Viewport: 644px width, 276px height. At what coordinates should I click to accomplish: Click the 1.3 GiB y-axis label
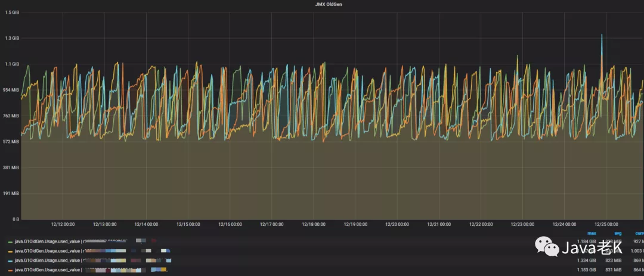[x=11, y=38]
